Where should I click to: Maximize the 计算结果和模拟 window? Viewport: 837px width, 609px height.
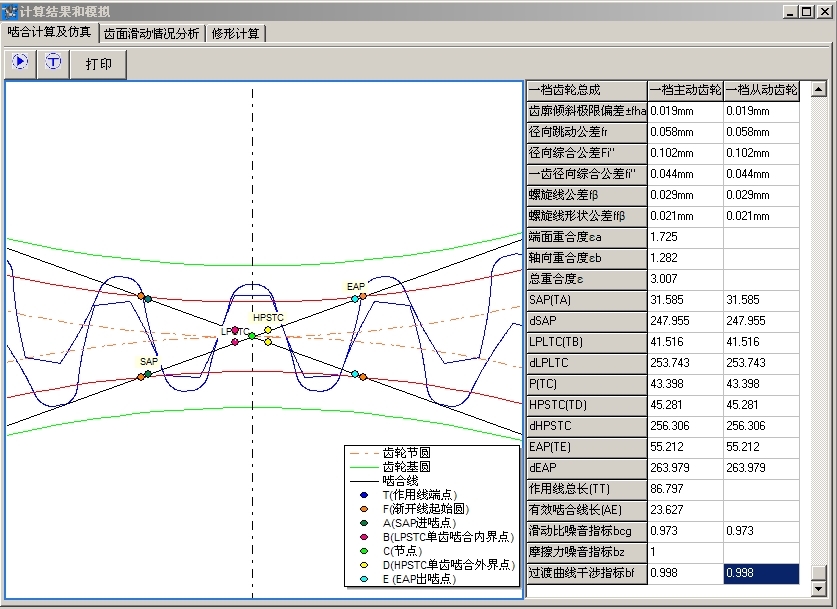click(x=807, y=11)
